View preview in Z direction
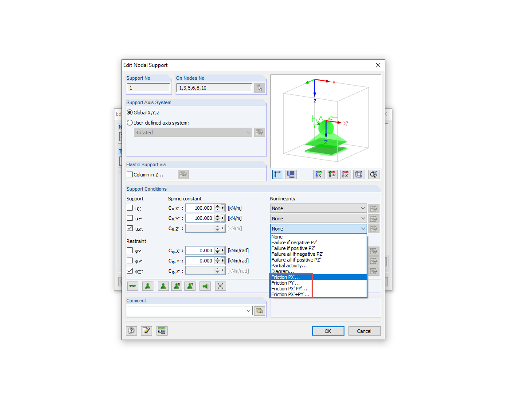 [346, 174]
